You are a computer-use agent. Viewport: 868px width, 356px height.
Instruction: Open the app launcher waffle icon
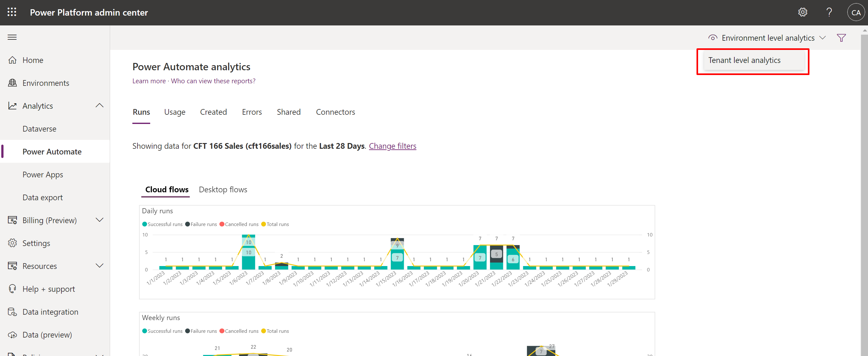click(11, 12)
